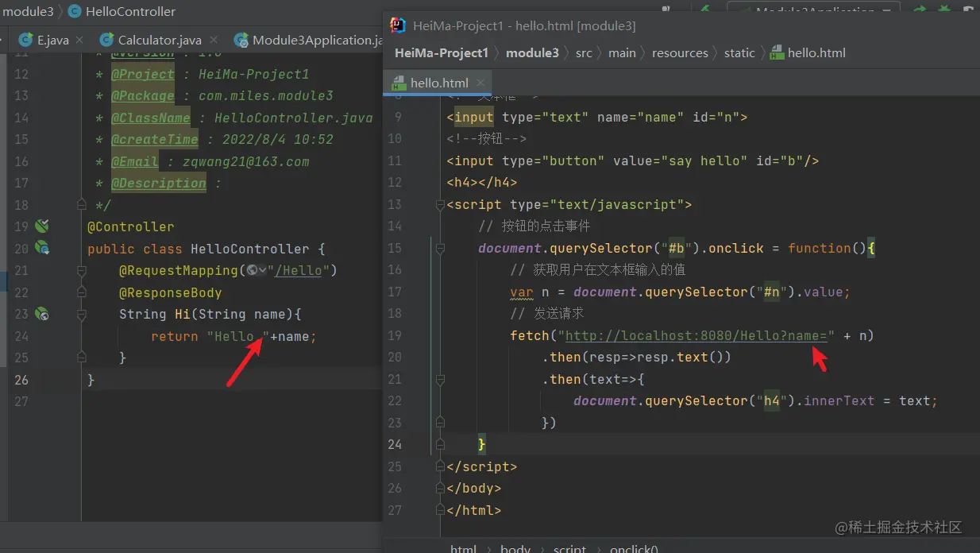
Task: Click the fold end marker on line 25
Action: click(x=81, y=358)
